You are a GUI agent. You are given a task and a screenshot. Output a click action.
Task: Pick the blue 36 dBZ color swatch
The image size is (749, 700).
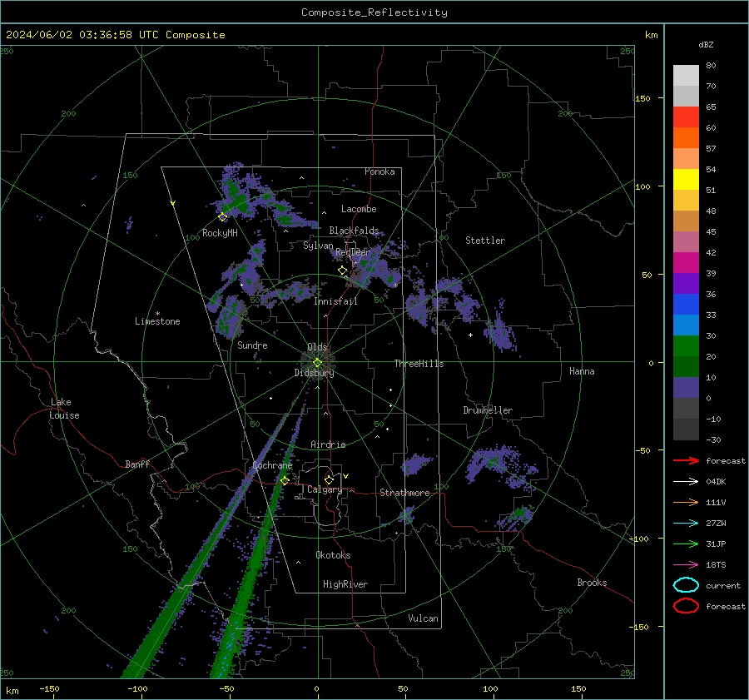click(x=686, y=305)
